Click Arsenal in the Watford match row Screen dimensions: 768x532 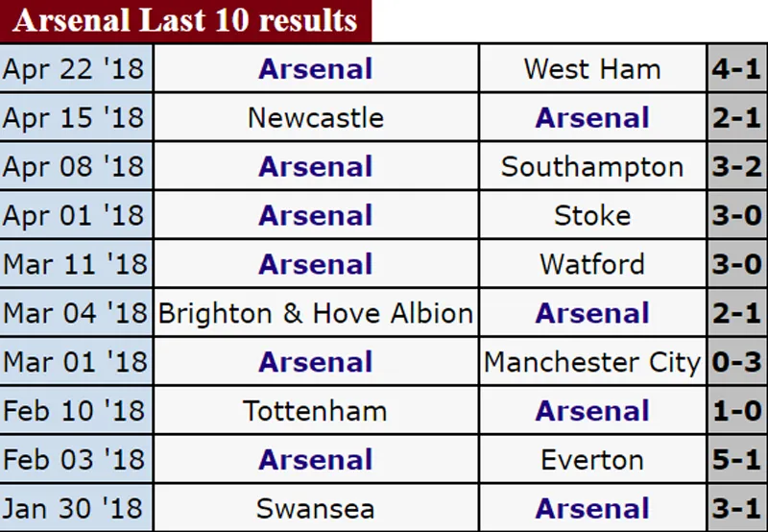(316, 264)
